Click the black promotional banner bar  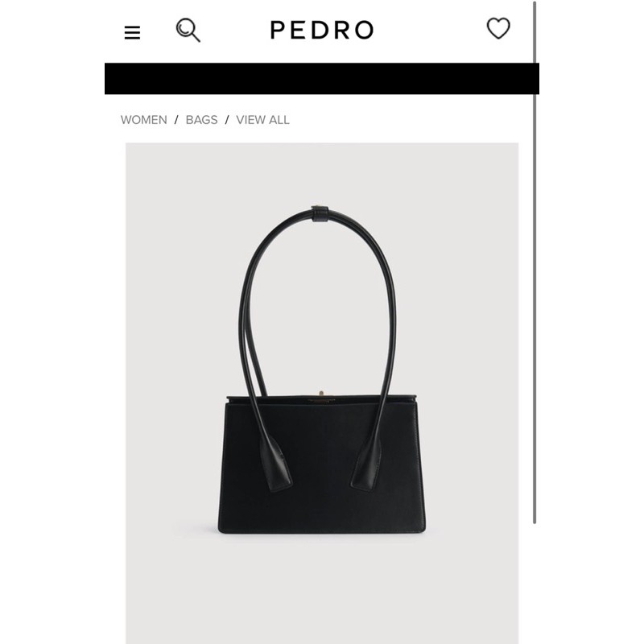point(321,78)
